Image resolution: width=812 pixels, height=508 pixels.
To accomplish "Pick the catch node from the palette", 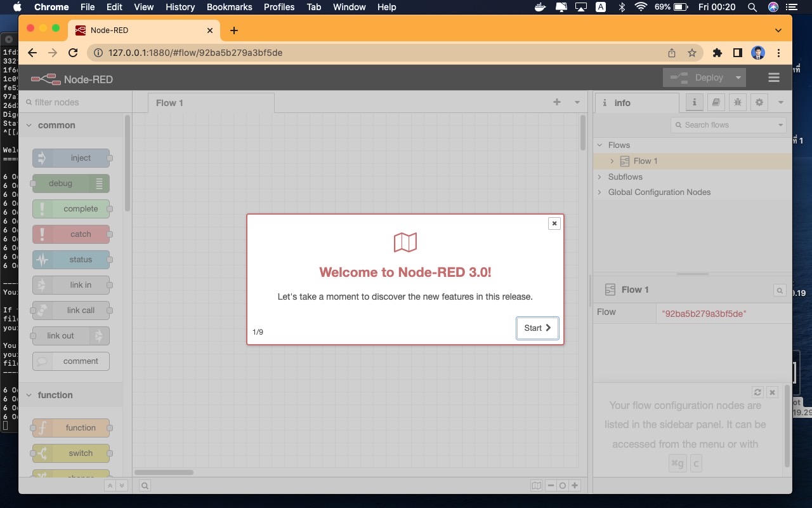I will coord(71,234).
